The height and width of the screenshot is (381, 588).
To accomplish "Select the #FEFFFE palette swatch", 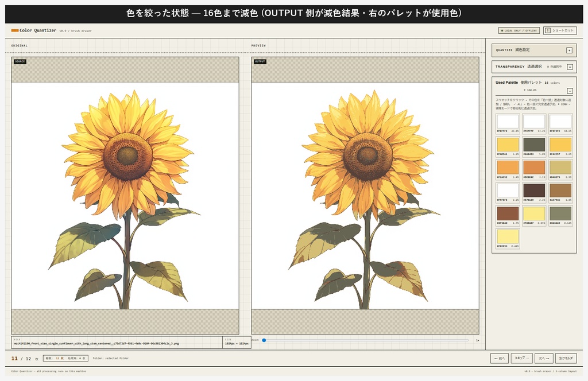I will pyautogui.click(x=508, y=122).
